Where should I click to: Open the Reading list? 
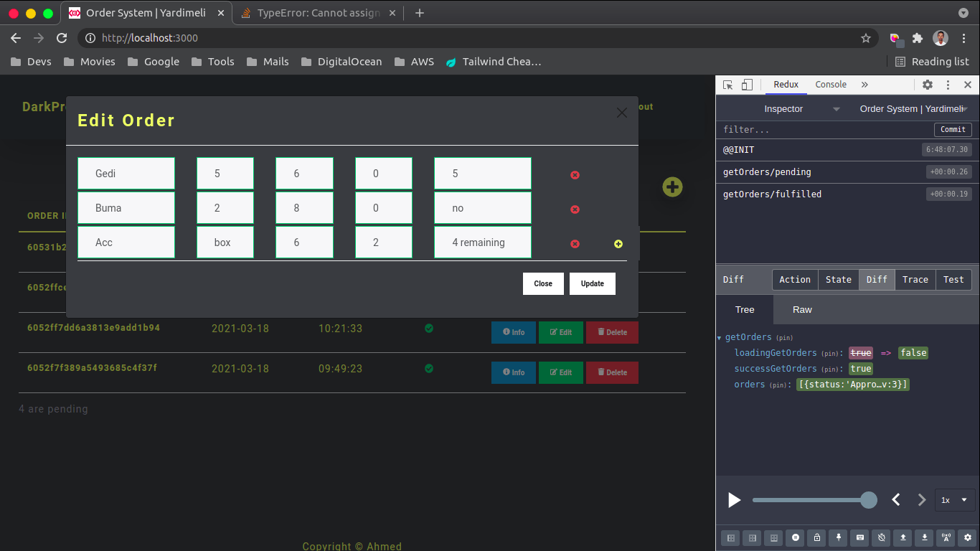(933, 62)
